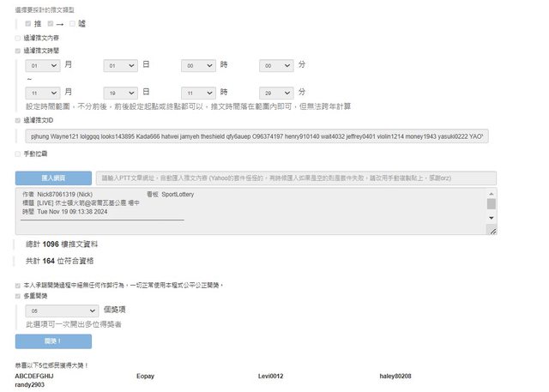Open the start month dropdown
The height and width of the screenshot is (392, 549).
coord(43,65)
